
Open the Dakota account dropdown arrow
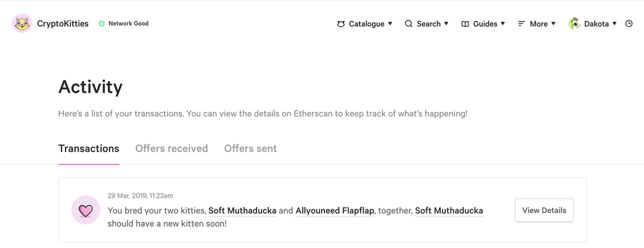pyautogui.click(x=615, y=24)
